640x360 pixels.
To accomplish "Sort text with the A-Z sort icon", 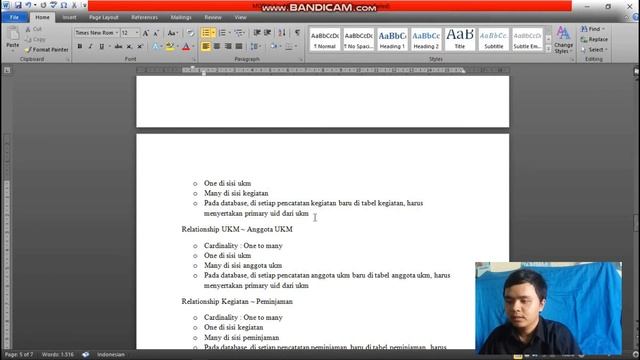I will tap(282, 33).
